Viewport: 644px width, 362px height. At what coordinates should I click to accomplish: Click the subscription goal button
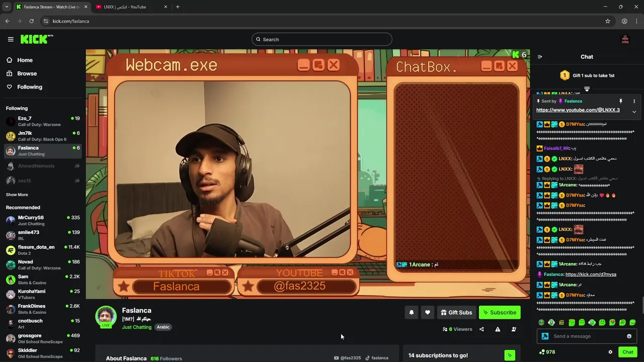coord(510,355)
